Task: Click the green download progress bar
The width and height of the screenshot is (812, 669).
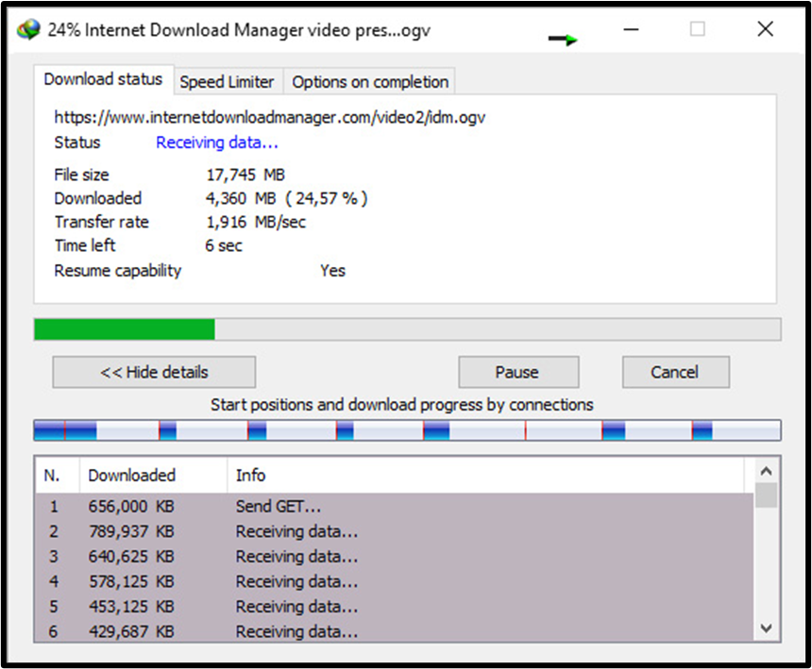Action: 407,329
